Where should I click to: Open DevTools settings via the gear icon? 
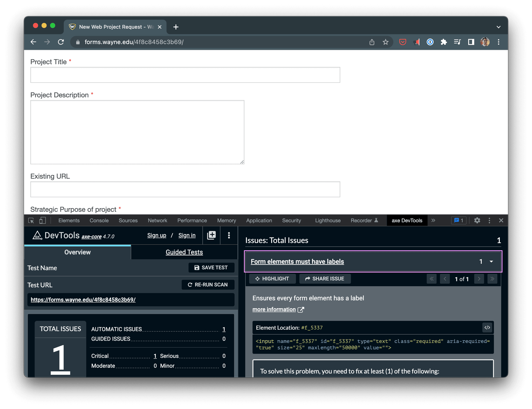[477, 220]
